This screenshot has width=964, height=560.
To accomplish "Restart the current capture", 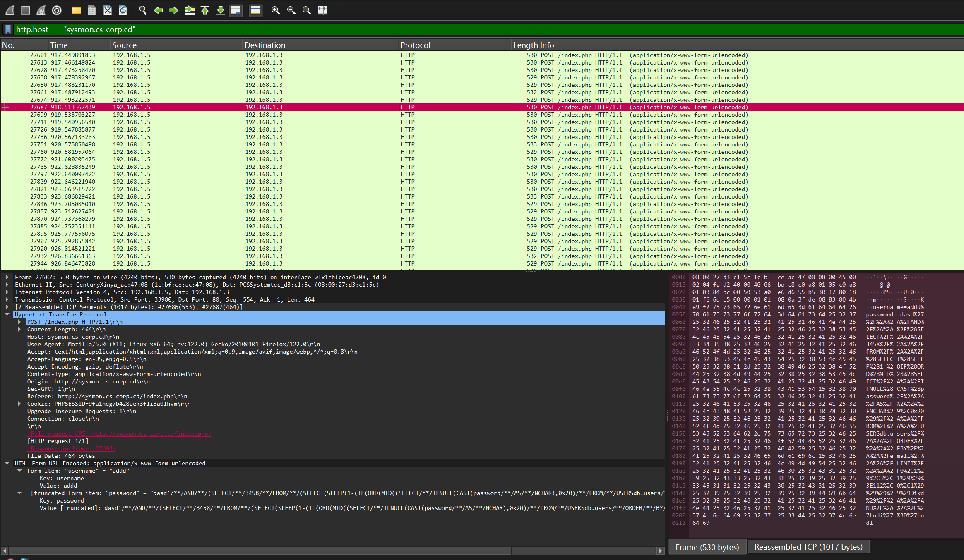I will pos(41,10).
